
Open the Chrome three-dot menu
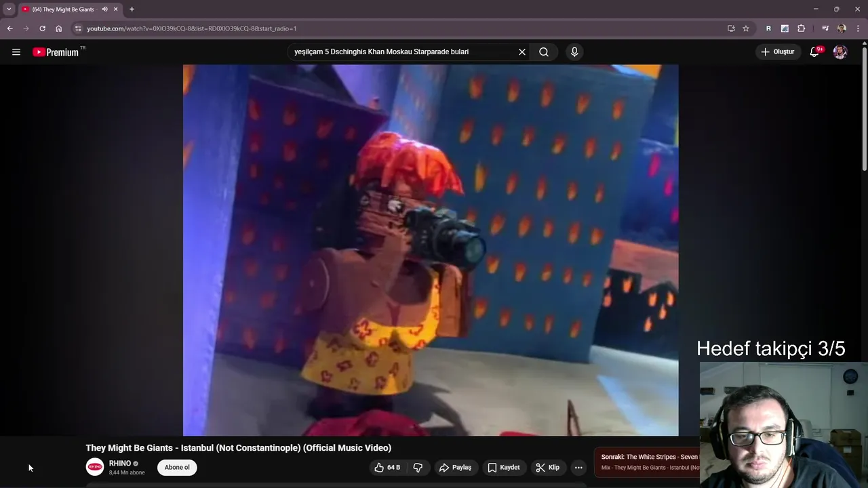tap(858, 28)
